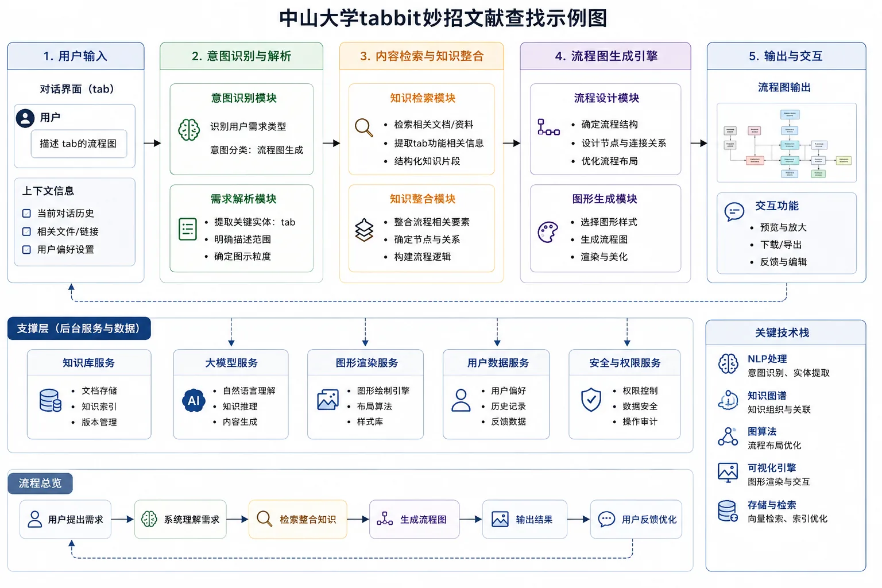Click the 构建流程逻辑 bullet
Viewport: 882px width, 588px height.
tap(423, 257)
